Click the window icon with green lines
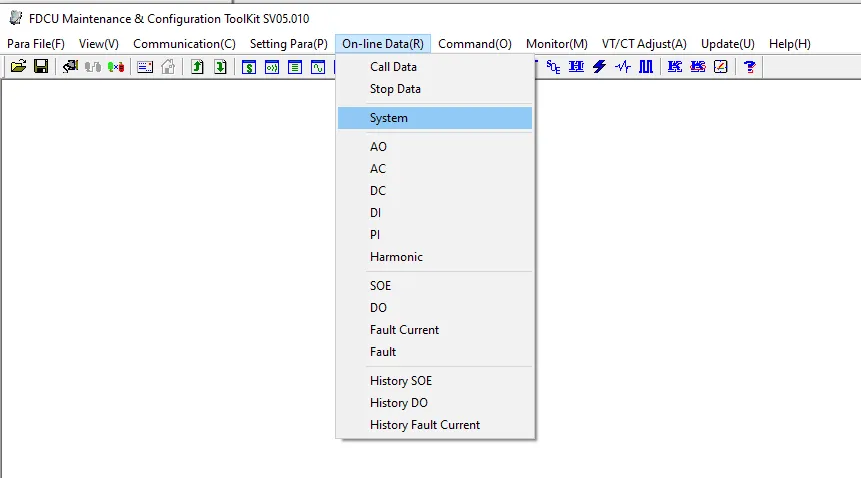The image size is (861, 478). coord(295,67)
